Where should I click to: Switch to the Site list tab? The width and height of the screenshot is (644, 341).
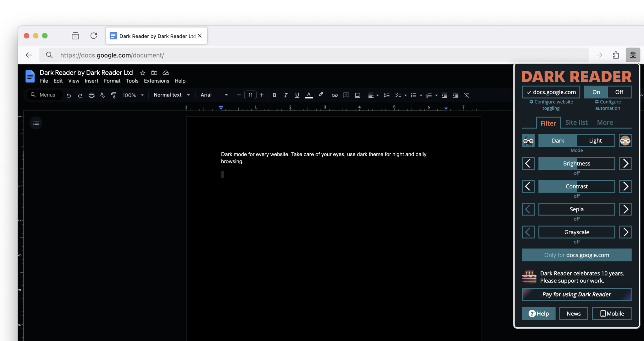[576, 122]
